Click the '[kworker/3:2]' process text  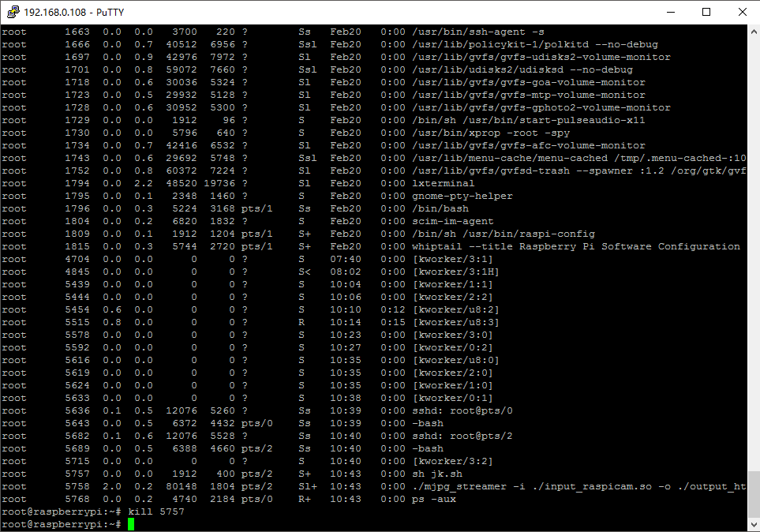tap(453, 461)
